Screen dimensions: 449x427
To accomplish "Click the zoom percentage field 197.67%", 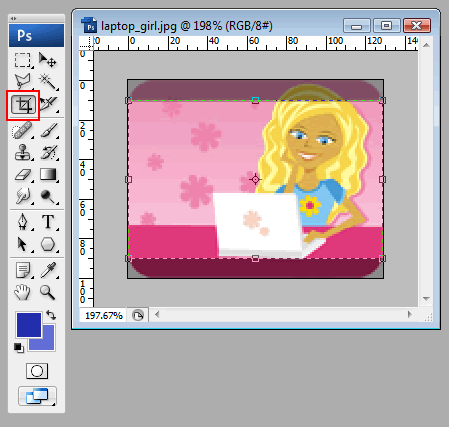I will tap(103, 315).
